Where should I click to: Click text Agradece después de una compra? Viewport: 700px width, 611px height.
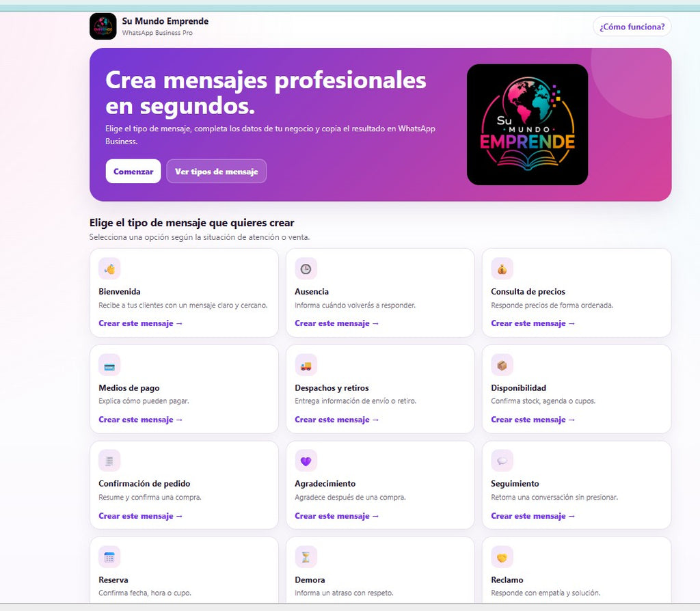coord(351,498)
